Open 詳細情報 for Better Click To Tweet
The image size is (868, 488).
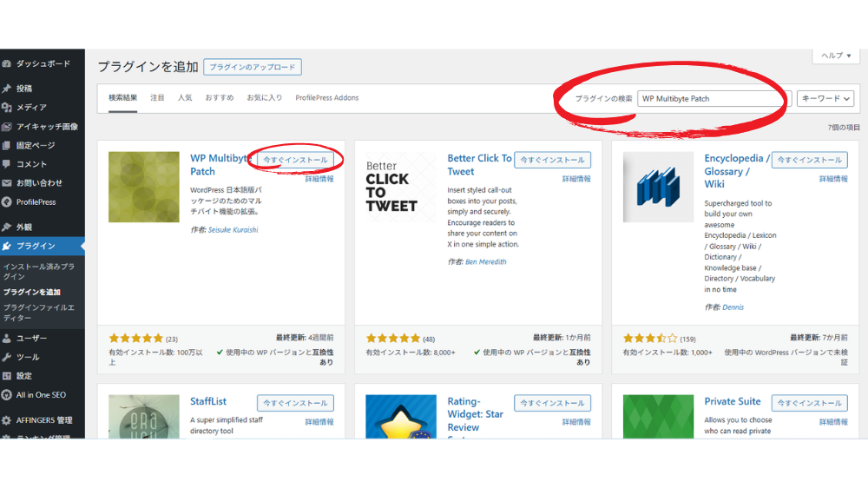click(576, 179)
